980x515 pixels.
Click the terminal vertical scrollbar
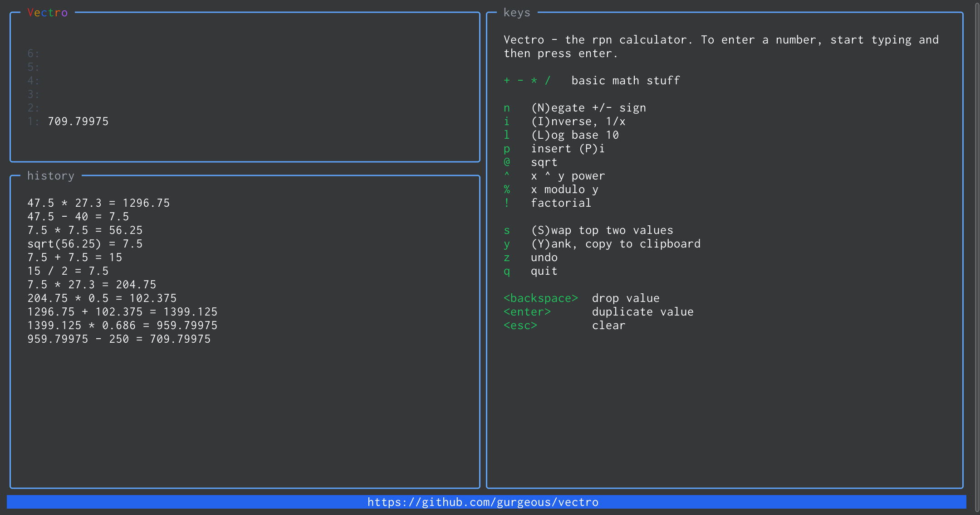coord(977,257)
